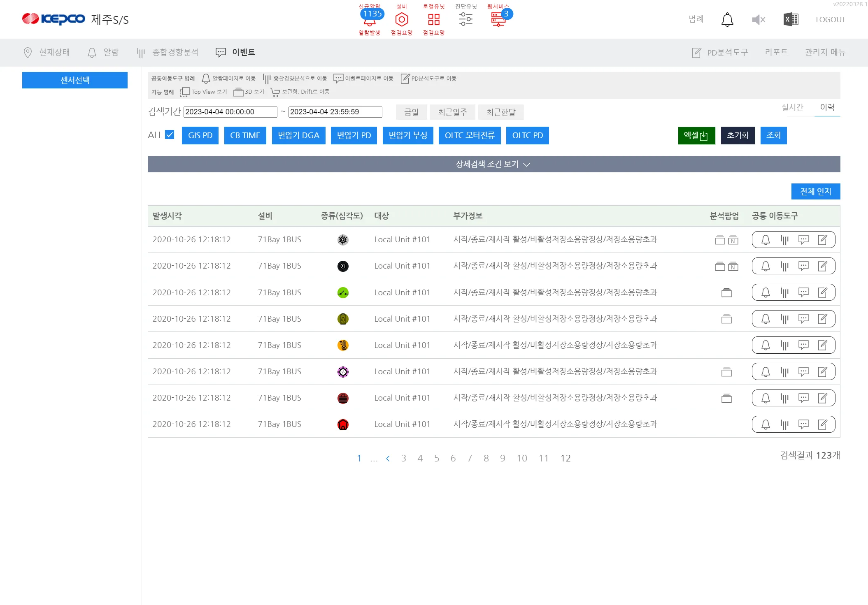Click trend analysis bars icon in second row
The width and height of the screenshot is (868, 605).
[x=784, y=266]
